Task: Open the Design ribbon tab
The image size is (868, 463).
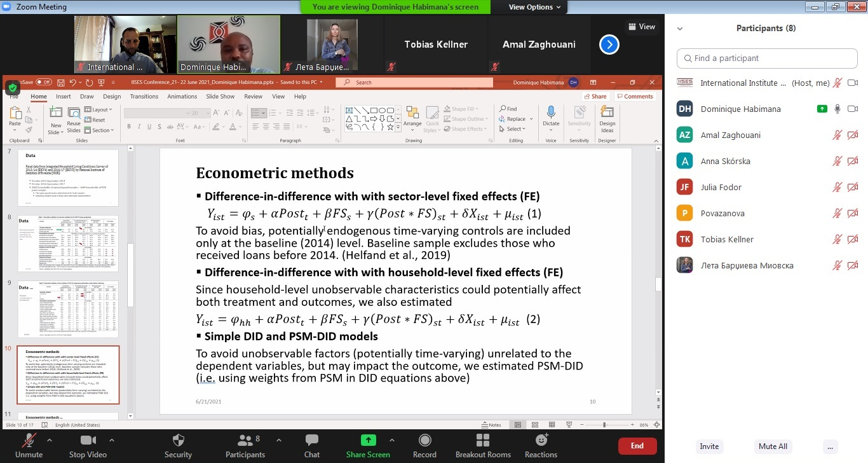Action: point(112,97)
